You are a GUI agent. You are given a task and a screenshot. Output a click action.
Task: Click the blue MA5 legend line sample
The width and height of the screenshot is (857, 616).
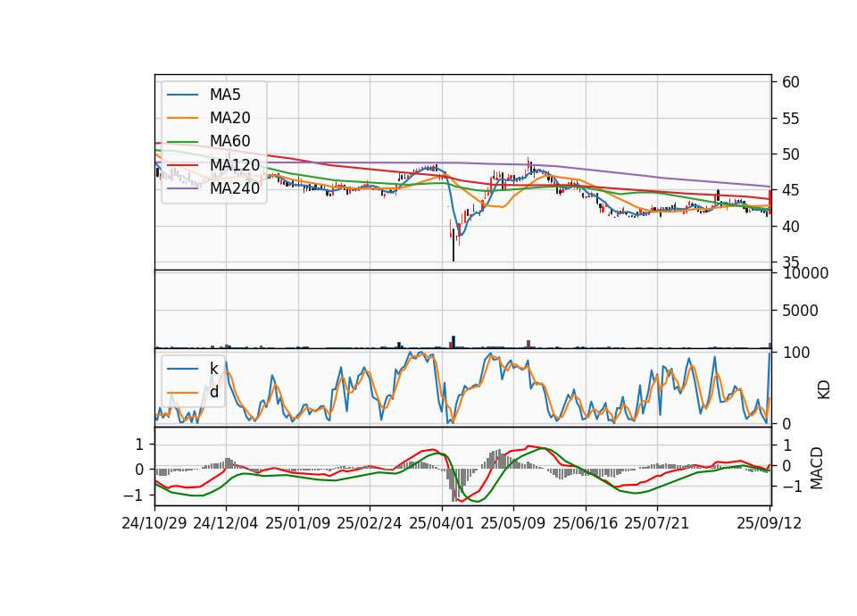(182, 95)
